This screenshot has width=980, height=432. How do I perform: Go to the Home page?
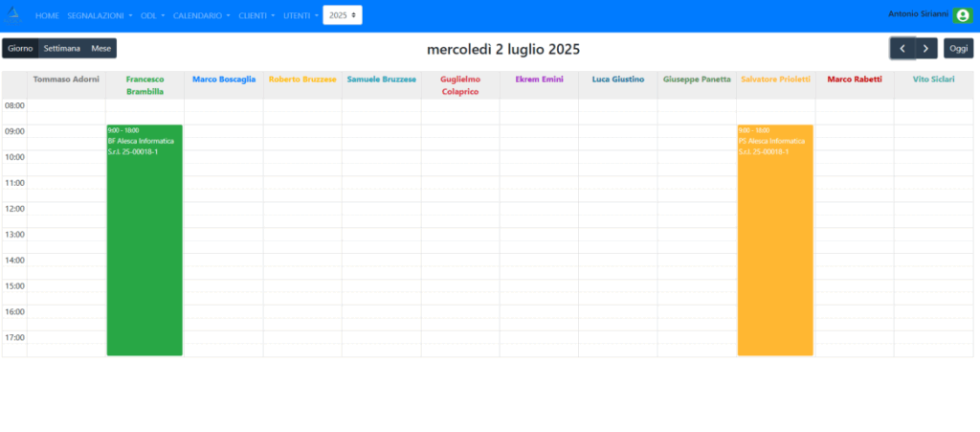point(47,16)
